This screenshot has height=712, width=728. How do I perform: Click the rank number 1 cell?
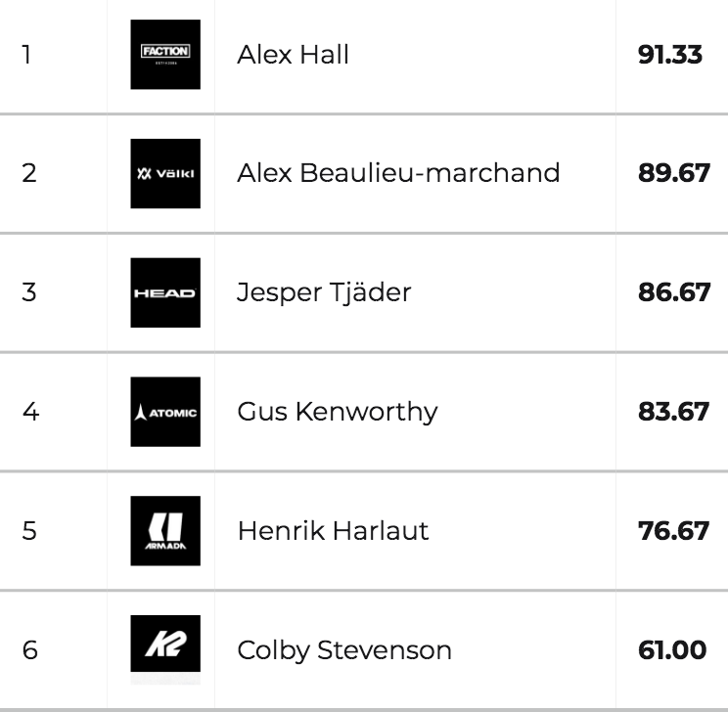tap(27, 55)
